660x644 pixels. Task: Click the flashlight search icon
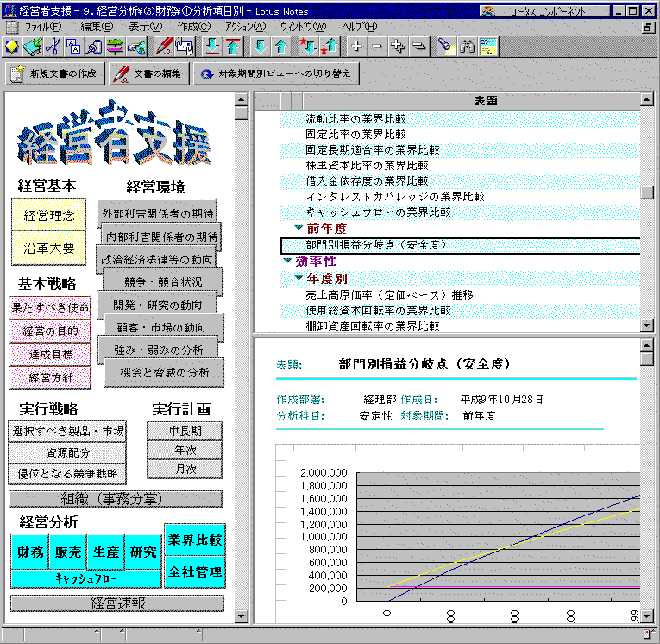click(445, 46)
